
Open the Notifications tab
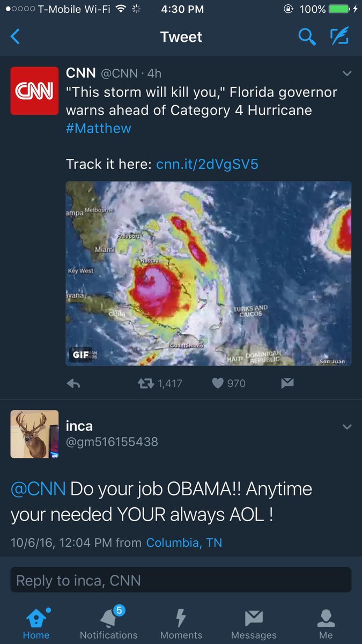pos(109,624)
